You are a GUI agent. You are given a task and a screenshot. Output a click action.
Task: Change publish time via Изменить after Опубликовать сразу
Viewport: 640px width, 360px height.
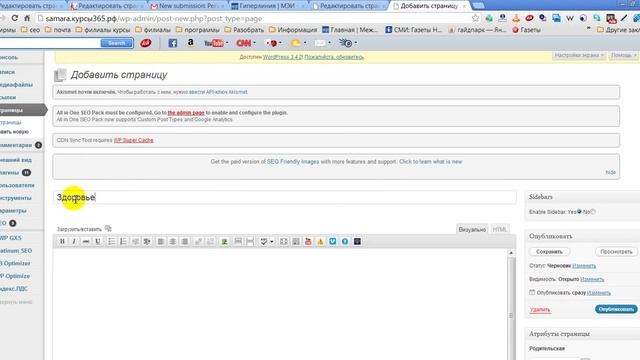tap(599, 293)
